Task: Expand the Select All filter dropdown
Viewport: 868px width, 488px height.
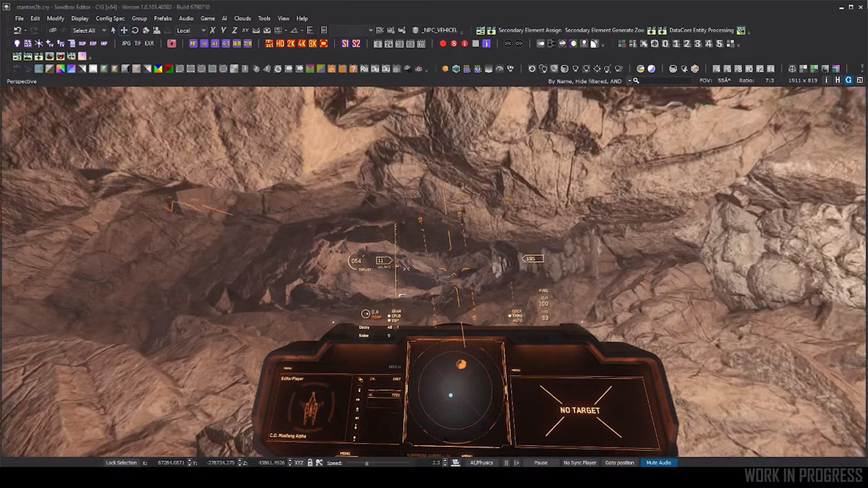Action: click(x=104, y=30)
